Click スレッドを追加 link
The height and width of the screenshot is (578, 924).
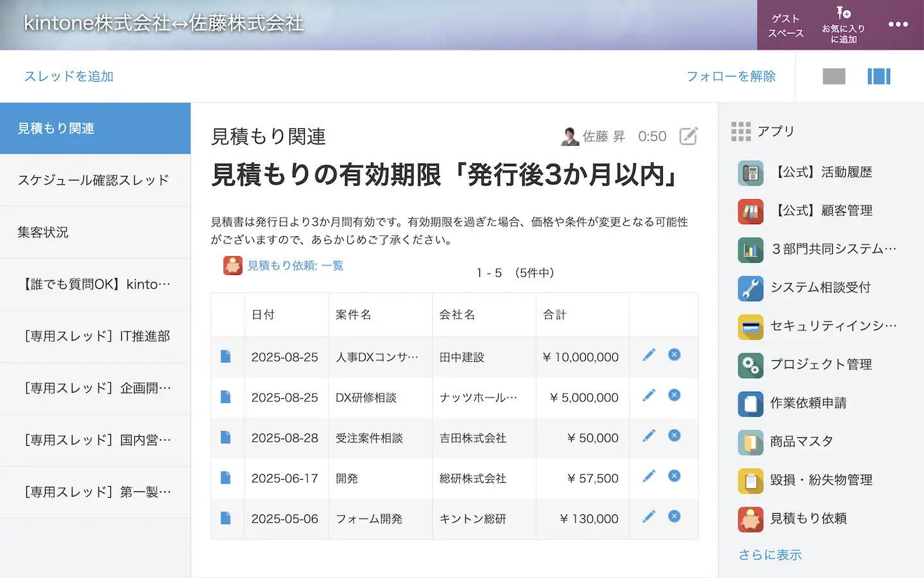tap(69, 76)
